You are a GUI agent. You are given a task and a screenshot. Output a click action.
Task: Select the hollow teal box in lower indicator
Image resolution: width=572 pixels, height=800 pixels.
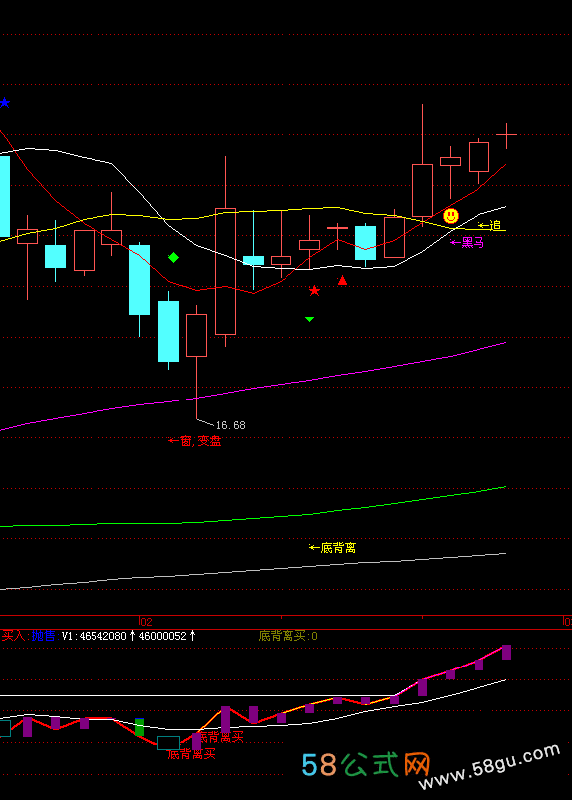168,742
